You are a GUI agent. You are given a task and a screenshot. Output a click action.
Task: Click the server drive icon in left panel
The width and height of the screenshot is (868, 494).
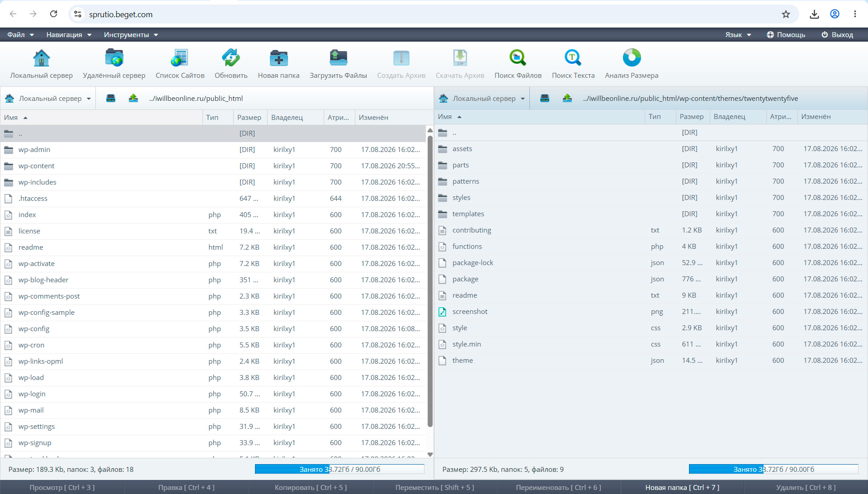tap(111, 98)
